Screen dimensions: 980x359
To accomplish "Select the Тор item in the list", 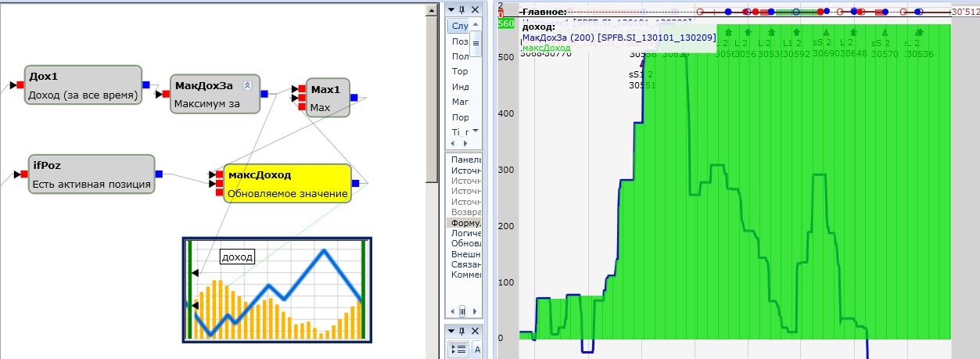I will click(459, 71).
